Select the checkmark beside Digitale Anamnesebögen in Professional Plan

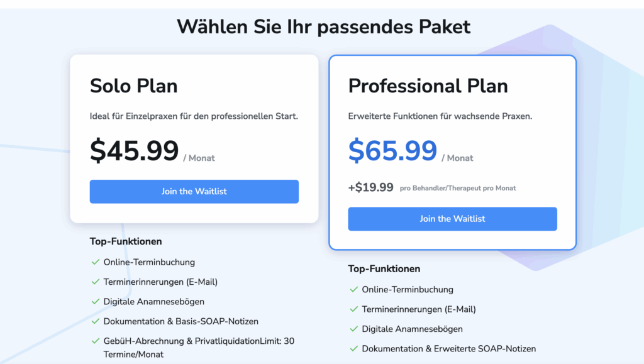(353, 329)
